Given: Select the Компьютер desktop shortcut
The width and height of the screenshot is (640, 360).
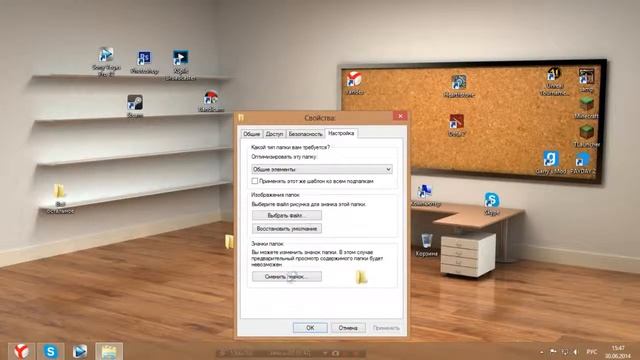Looking at the screenshot, I should pos(425,196).
